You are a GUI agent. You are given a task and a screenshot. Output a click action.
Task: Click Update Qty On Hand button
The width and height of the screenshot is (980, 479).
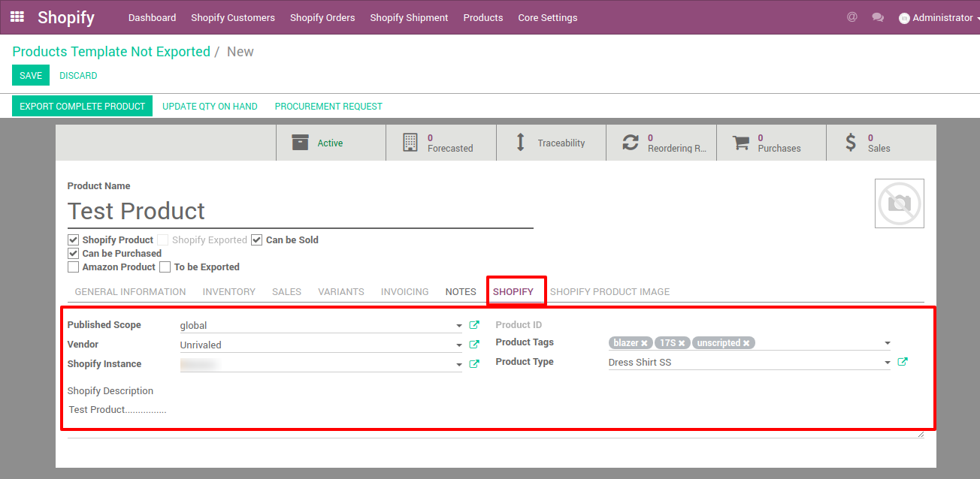click(x=210, y=106)
